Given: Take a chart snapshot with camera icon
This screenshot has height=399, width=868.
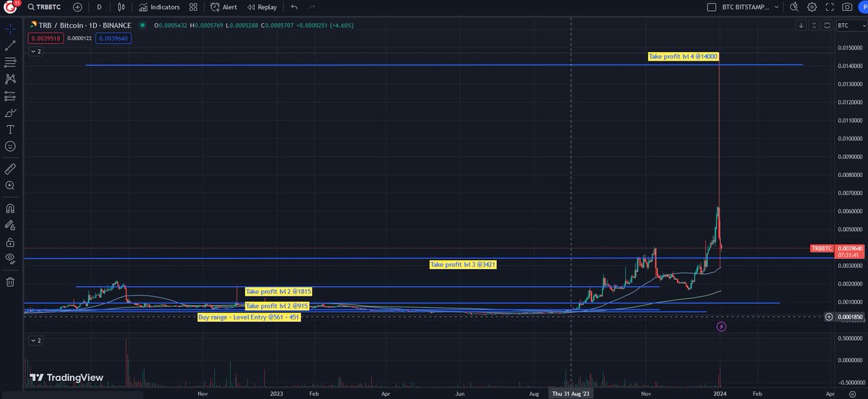Looking at the screenshot, I should 847,7.
